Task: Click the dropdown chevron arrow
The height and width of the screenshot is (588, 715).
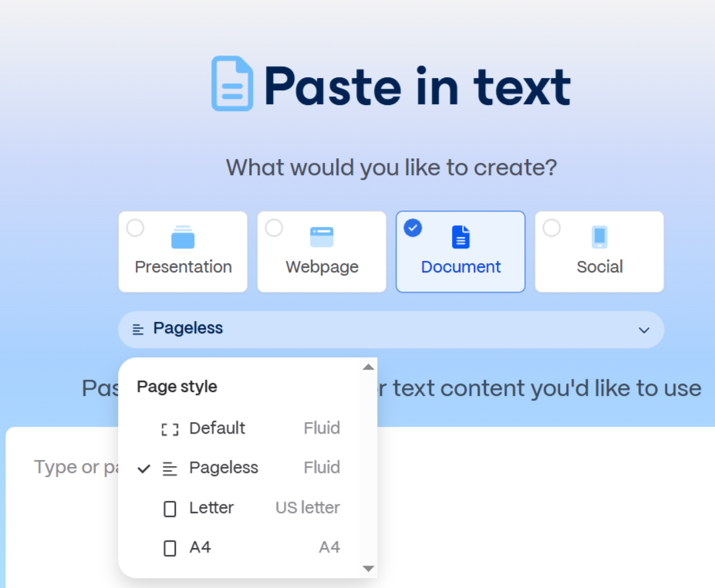Action: click(x=644, y=330)
